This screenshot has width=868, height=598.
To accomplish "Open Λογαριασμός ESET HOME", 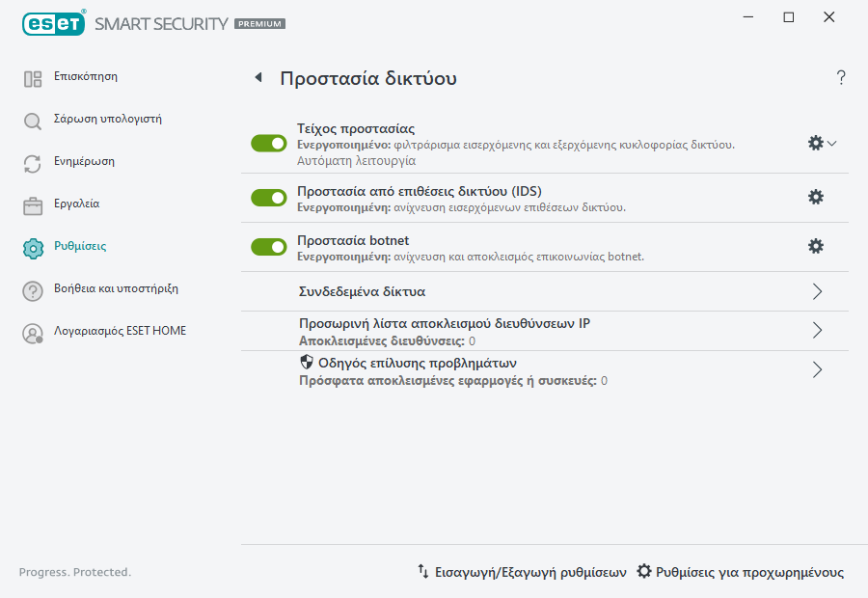I will pos(122,332).
